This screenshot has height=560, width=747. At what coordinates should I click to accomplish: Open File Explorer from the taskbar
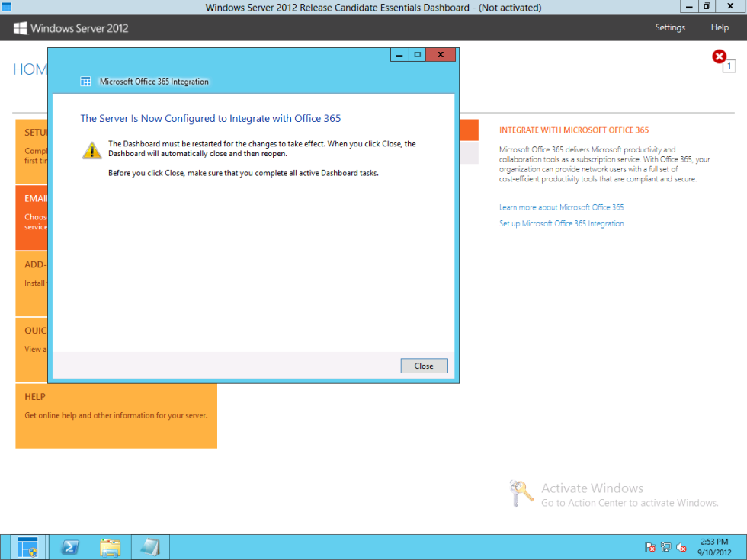[x=110, y=547]
